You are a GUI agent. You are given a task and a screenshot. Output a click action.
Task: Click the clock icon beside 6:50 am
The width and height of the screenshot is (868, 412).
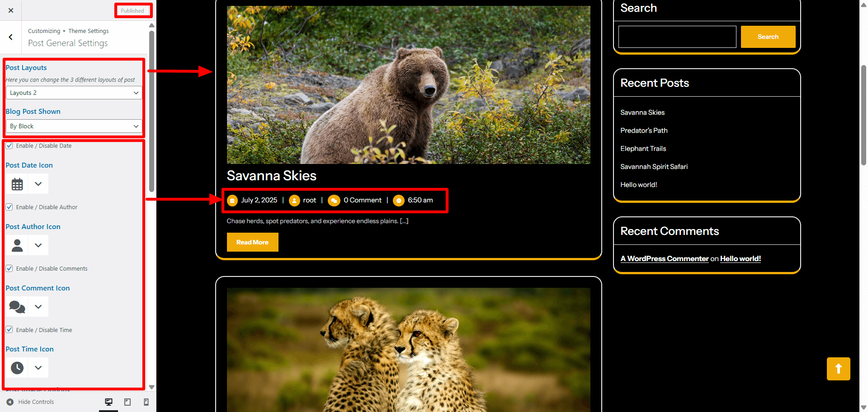click(x=399, y=200)
